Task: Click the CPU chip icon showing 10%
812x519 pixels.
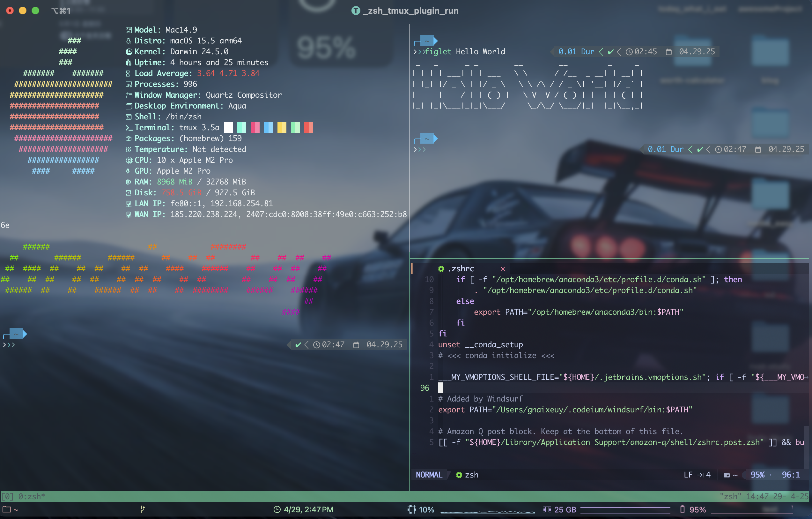Action: [411, 509]
